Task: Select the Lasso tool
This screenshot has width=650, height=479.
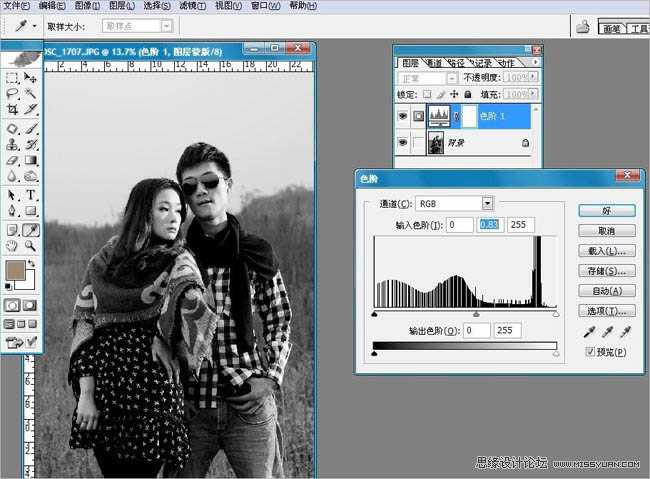Action: [x=12, y=94]
